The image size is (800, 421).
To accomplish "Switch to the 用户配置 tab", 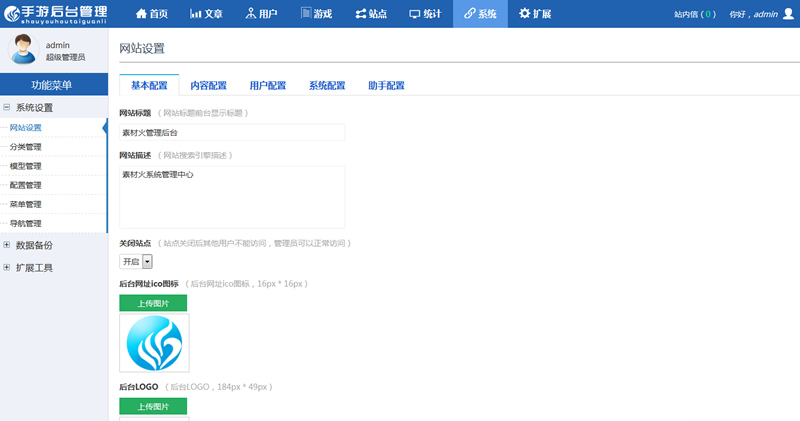I will (267, 85).
